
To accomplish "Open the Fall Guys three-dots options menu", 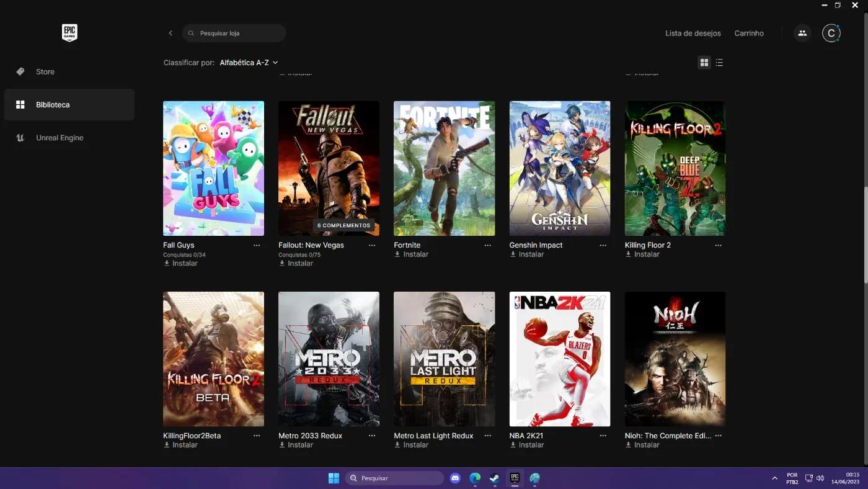I will pyautogui.click(x=257, y=245).
